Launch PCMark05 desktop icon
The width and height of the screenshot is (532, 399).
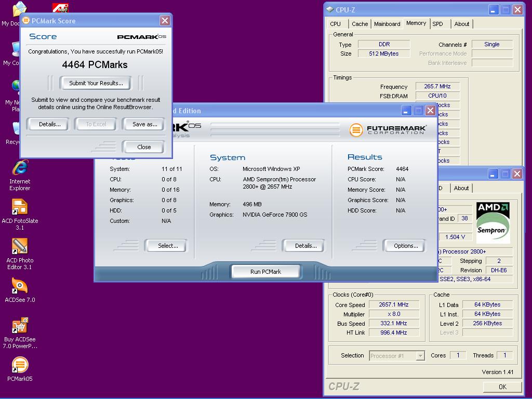coord(20,369)
